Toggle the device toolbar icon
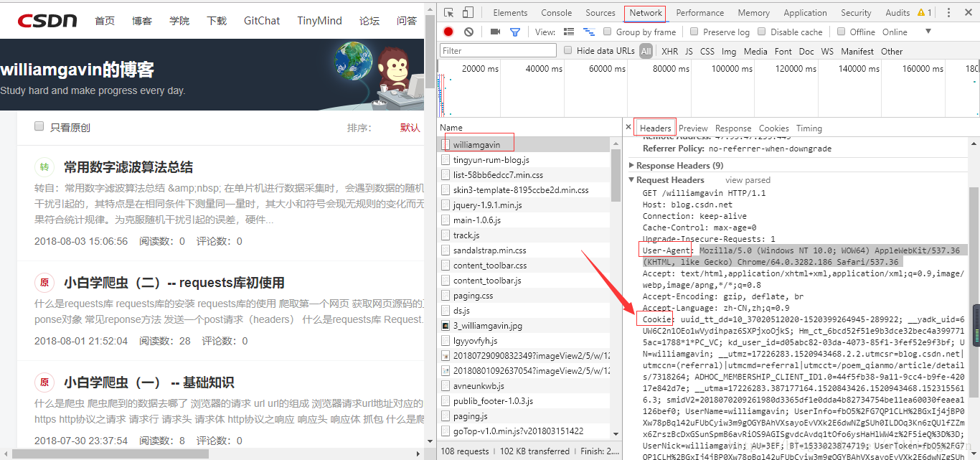The width and height of the screenshot is (980, 460). 467,13
